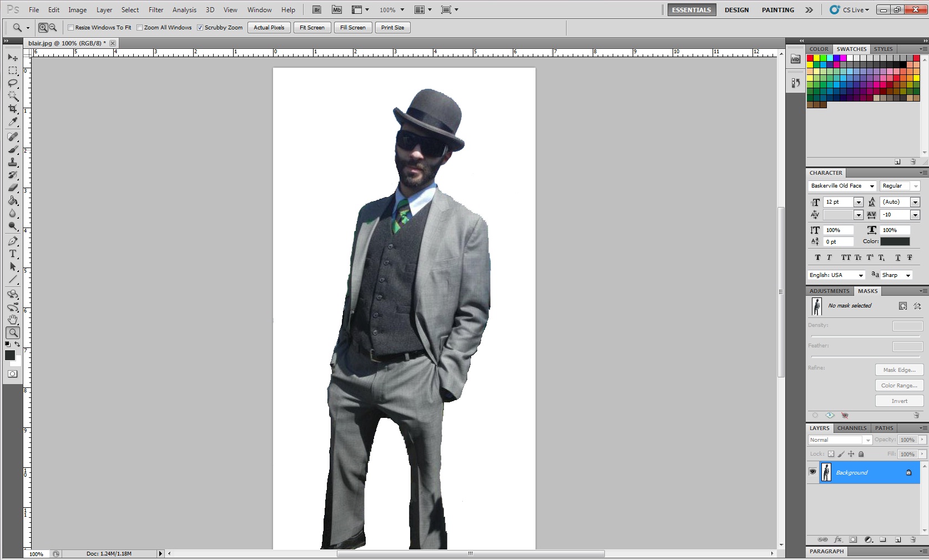
Task: Open the layer blend mode Normal dropdown
Action: pyautogui.click(x=840, y=440)
